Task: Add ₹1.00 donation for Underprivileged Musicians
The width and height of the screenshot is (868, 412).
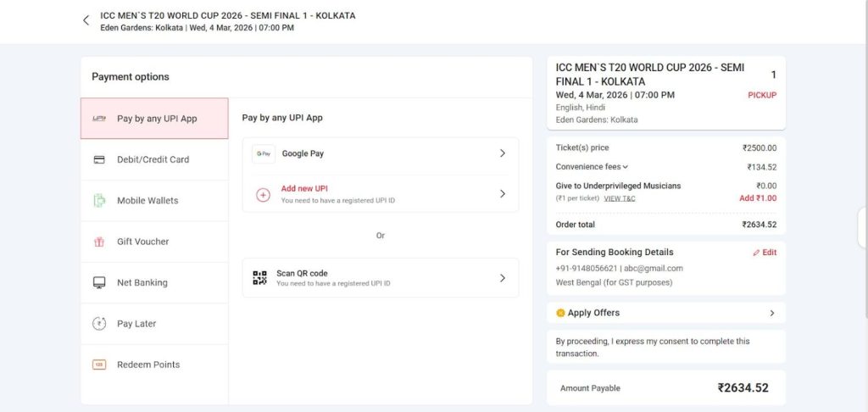Action: pos(758,198)
